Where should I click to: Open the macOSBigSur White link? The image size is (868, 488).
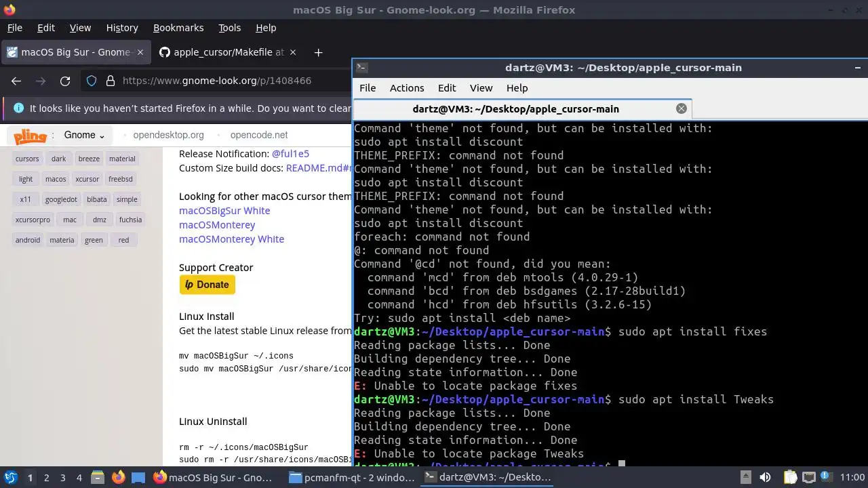point(224,211)
